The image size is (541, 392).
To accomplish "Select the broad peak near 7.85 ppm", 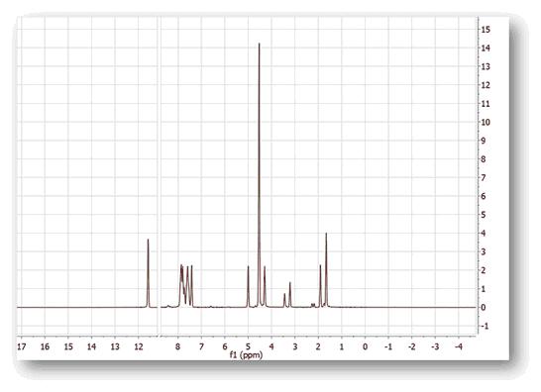I will 181,285.
